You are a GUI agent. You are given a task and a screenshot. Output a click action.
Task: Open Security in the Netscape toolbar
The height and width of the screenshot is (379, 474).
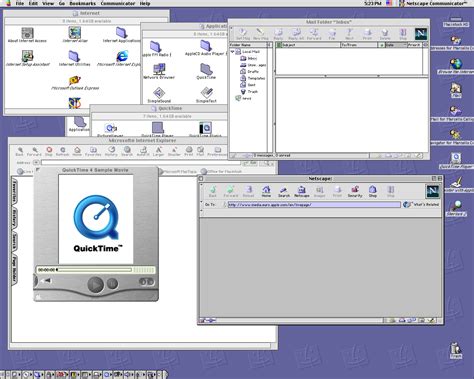(x=355, y=192)
